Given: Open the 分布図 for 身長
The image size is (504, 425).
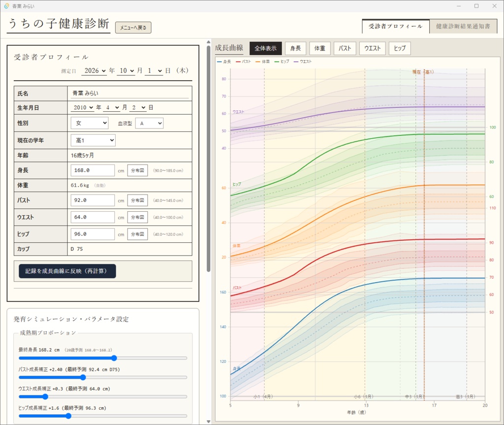Looking at the screenshot, I should tap(138, 170).
